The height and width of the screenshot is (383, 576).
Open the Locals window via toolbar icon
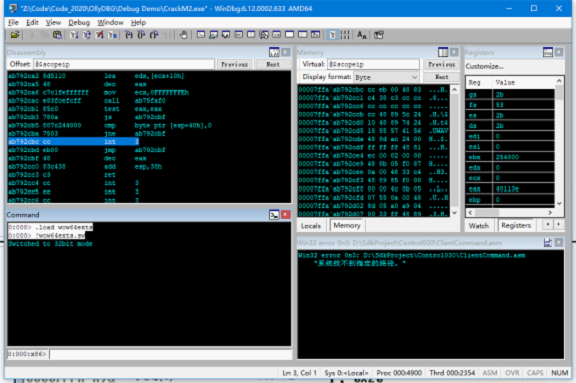click(226, 35)
